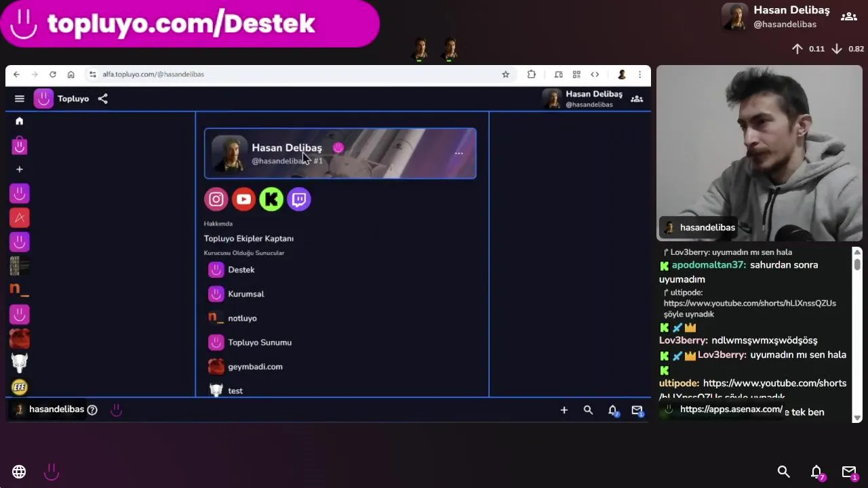Screen dimensions: 868x488
Task: Open the browser three-dot menu
Action: (x=639, y=75)
